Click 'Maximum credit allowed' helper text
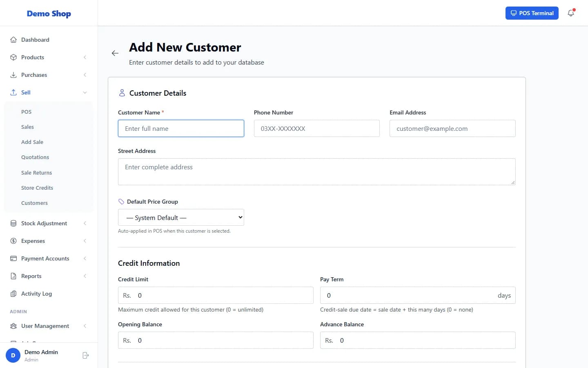This screenshot has height=368, width=588. click(191, 310)
